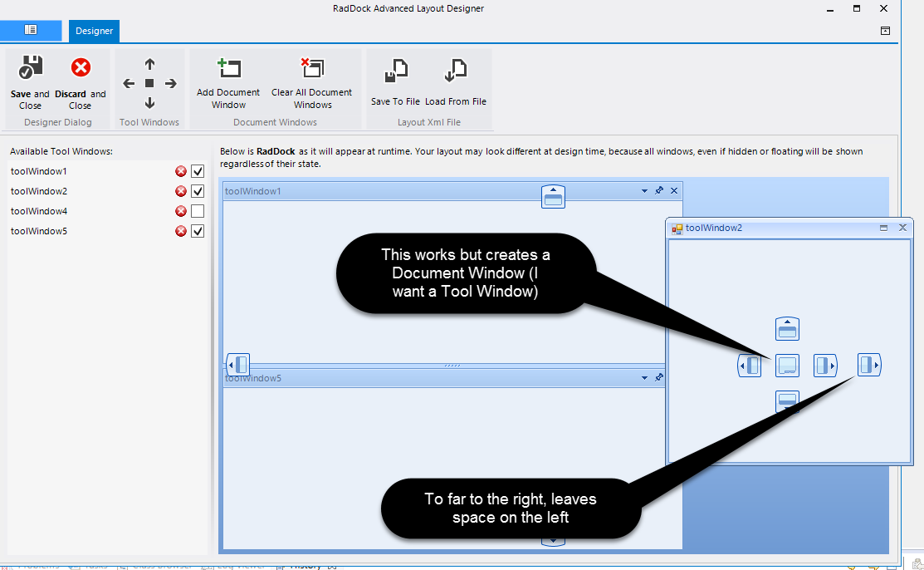Select dock-bottom guide in center compass
The width and height of the screenshot is (924, 570).
pos(787,402)
